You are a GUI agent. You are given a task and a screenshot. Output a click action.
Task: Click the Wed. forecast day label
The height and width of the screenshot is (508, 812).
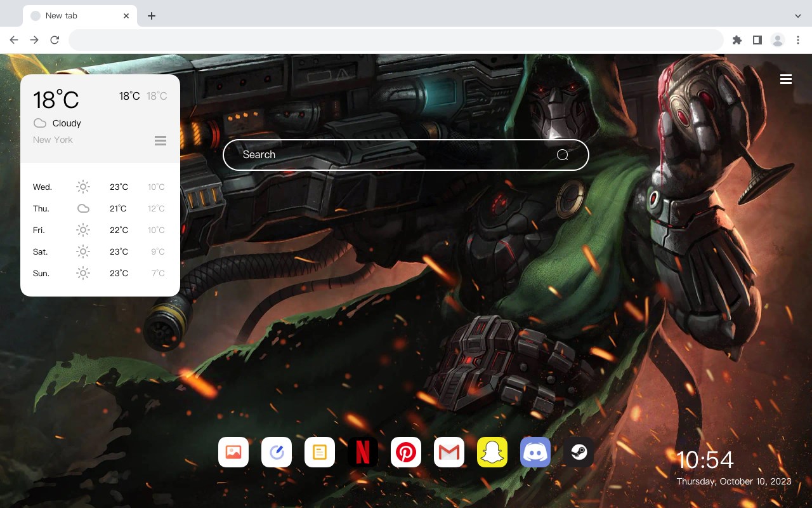coord(43,187)
